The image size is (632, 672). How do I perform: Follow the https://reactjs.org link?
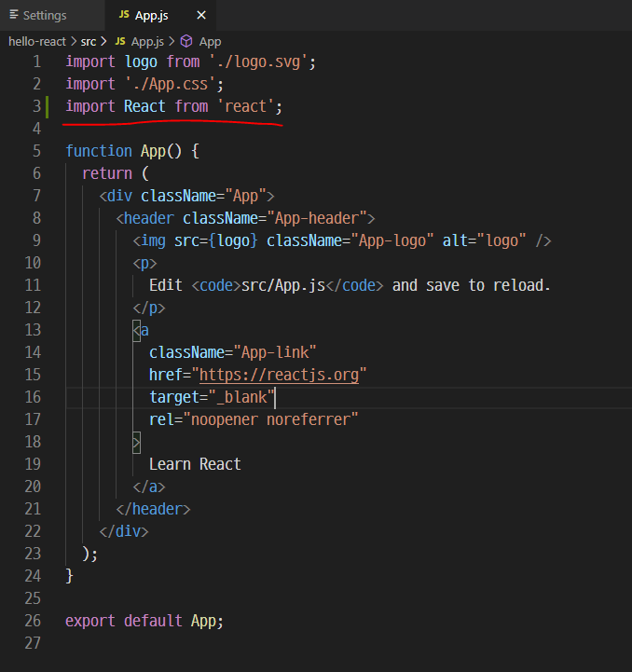(279, 375)
